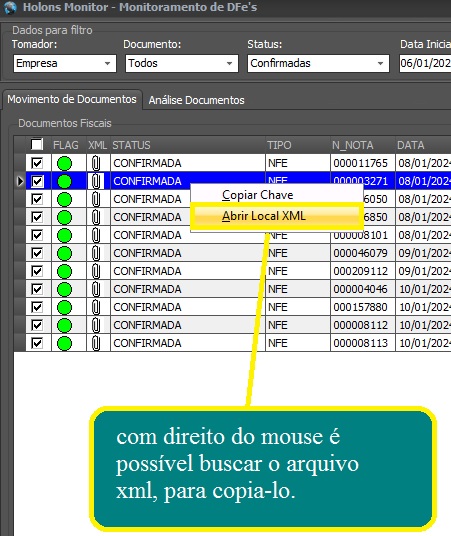The width and height of the screenshot is (451, 536).
Task: Open the Documento dropdown showing Todos
Action: pos(182,64)
